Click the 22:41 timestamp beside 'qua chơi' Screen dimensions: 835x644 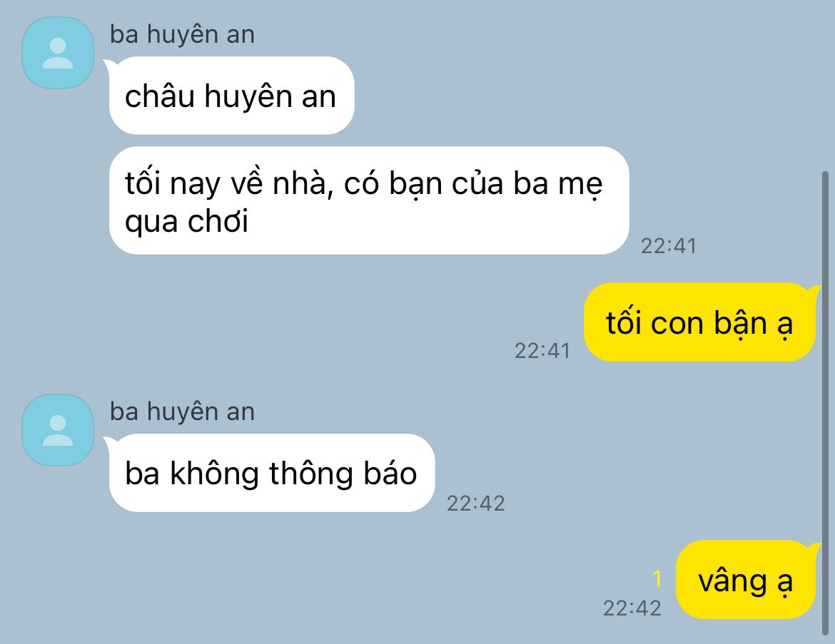coord(668,246)
